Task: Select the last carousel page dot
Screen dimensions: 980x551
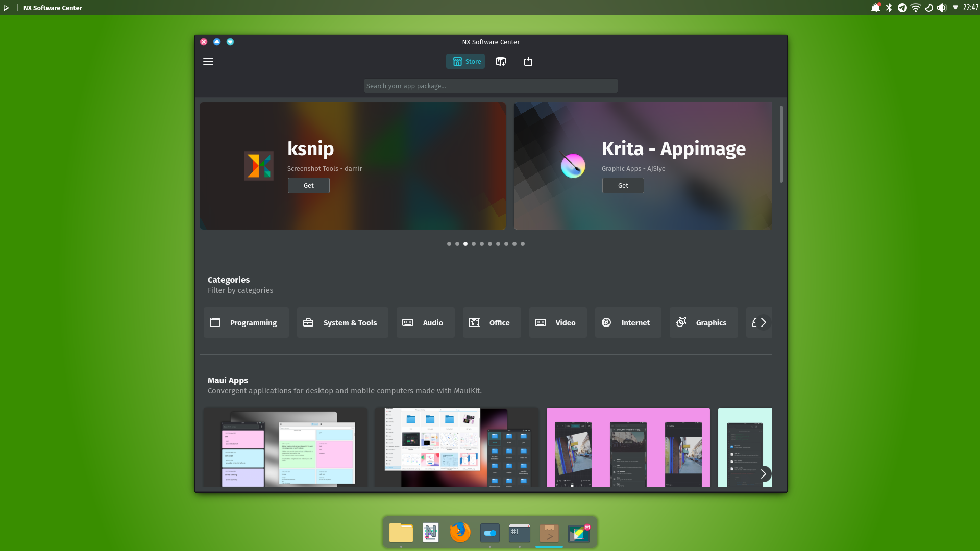Action: point(523,244)
